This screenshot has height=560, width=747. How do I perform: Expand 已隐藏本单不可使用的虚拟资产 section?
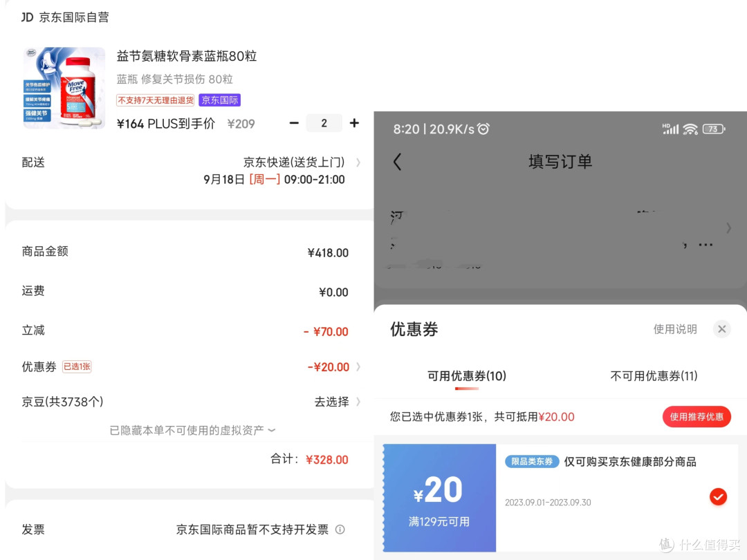[192, 431]
